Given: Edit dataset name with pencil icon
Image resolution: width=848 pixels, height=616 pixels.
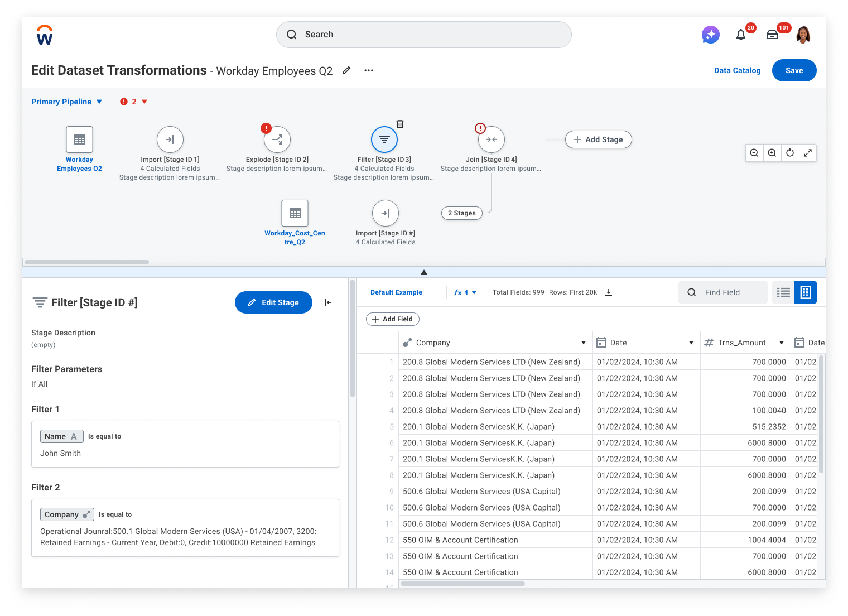Looking at the screenshot, I should [346, 70].
